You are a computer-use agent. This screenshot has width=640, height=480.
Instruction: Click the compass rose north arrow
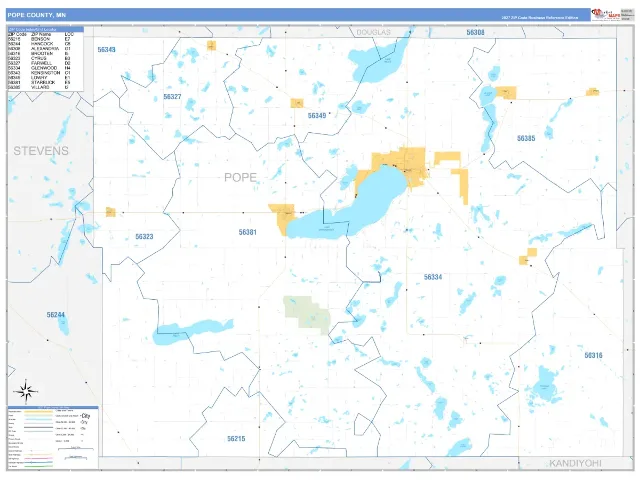point(26,391)
